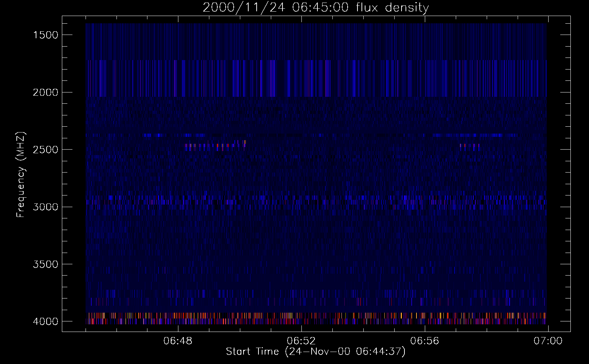Click the 'Frequency (MHZ)' axis label
589x364 pixels.
21,174
